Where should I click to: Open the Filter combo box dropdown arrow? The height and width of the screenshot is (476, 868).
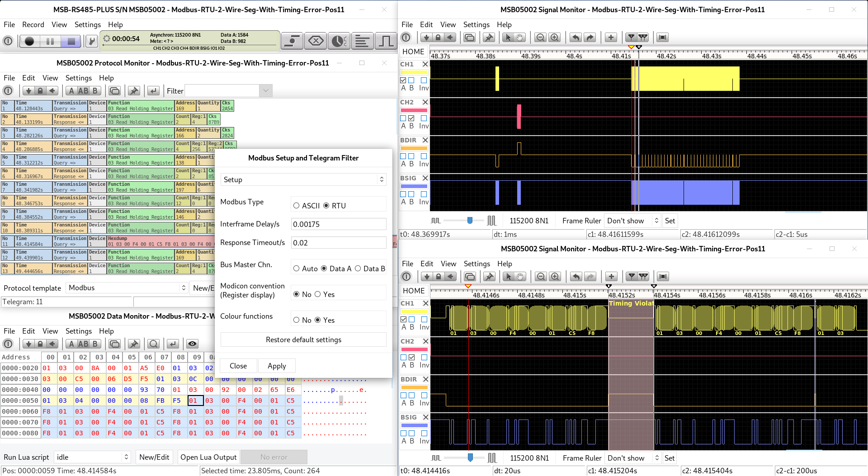pyautogui.click(x=266, y=91)
